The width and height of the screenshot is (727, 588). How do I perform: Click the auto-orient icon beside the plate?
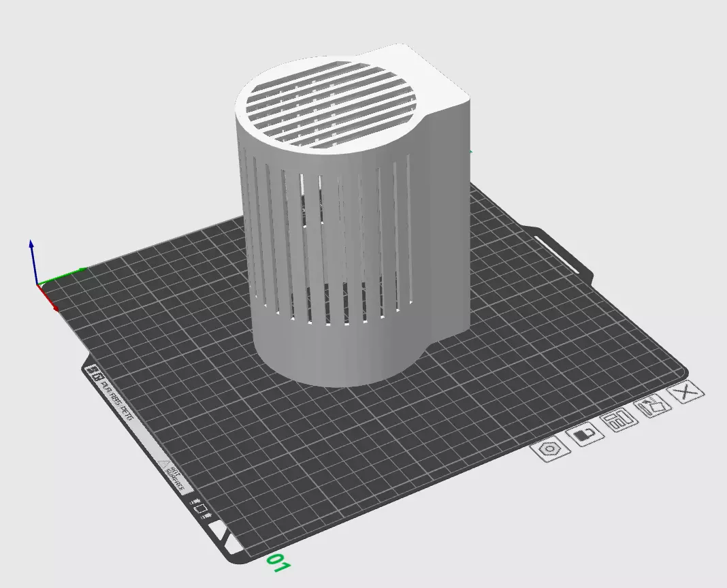click(x=651, y=409)
